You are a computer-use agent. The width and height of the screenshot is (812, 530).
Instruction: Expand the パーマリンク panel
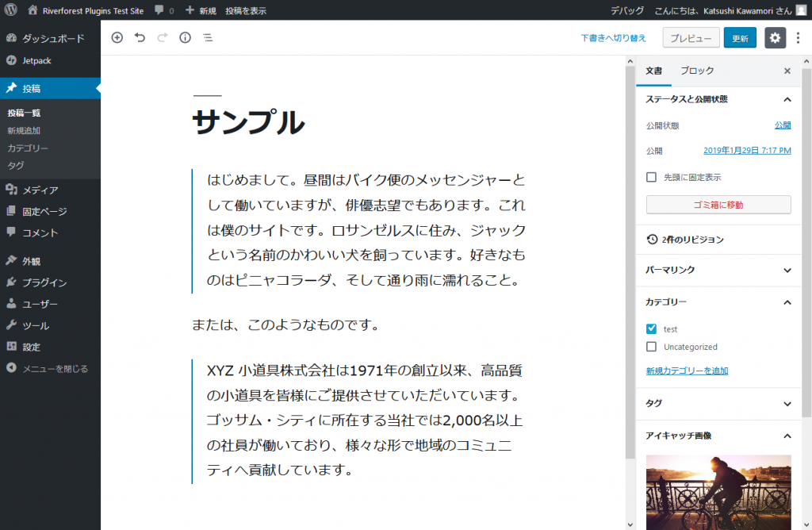click(718, 270)
